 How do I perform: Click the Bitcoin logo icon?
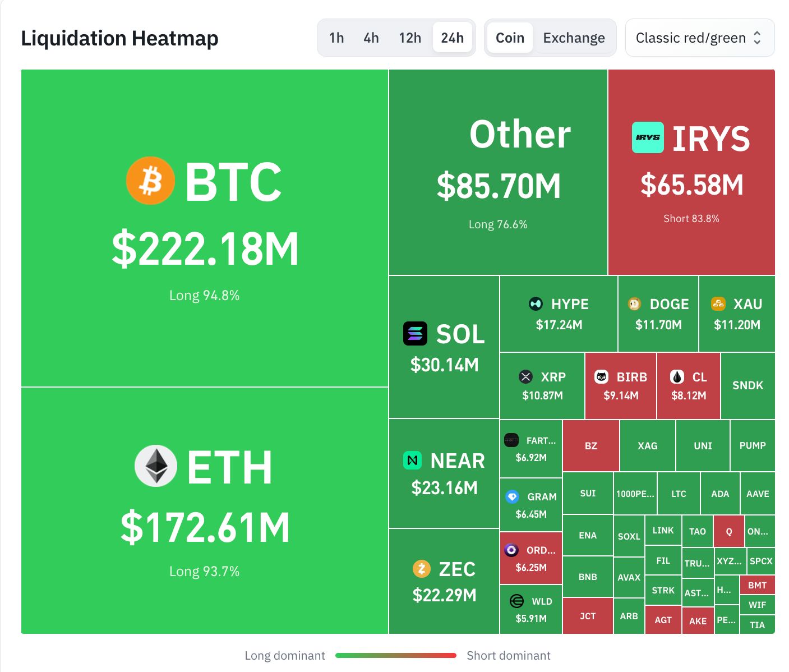point(150,181)
